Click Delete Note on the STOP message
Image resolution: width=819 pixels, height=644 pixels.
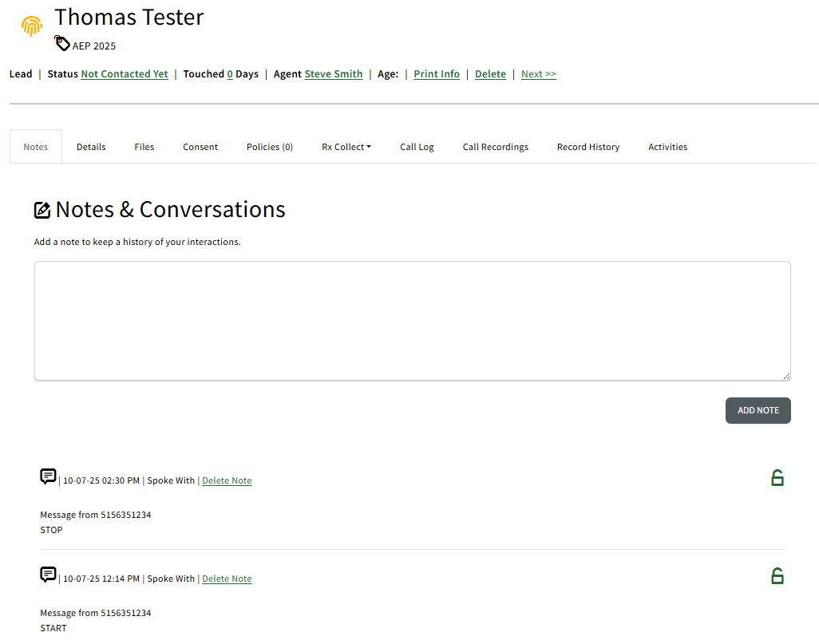tap(227, 480)
